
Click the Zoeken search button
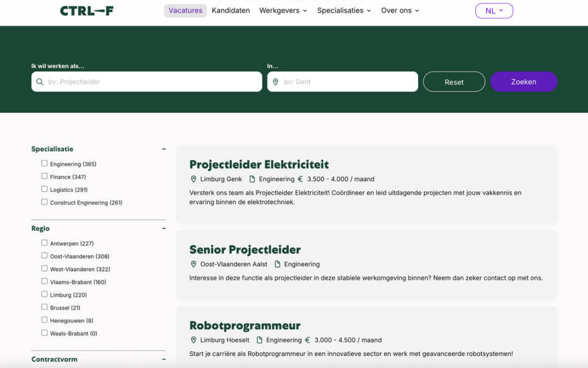(524, 81)
